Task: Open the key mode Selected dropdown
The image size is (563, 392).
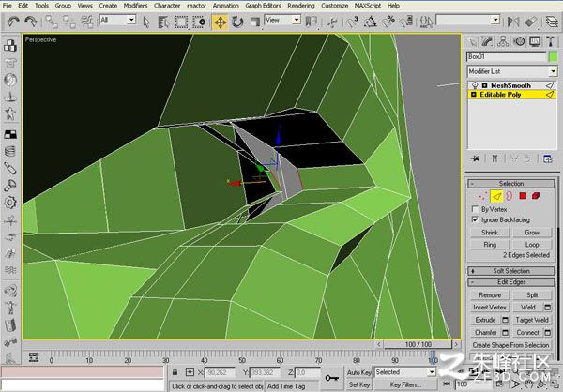Action: pyautogui.click(x=432, y=372)
